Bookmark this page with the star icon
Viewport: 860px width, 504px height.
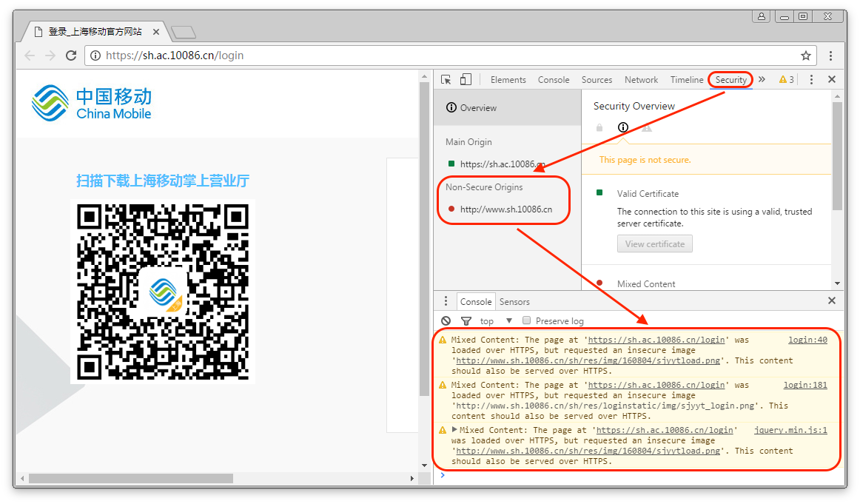tap(806, 56)
